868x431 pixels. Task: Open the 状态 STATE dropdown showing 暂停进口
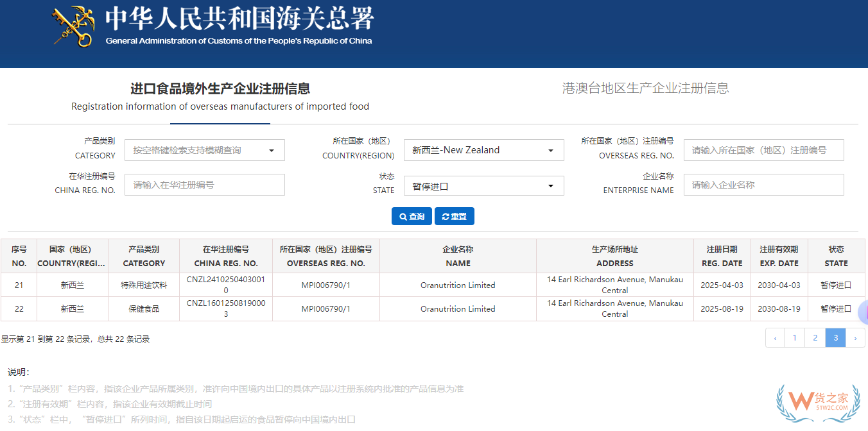coord(483,185)
